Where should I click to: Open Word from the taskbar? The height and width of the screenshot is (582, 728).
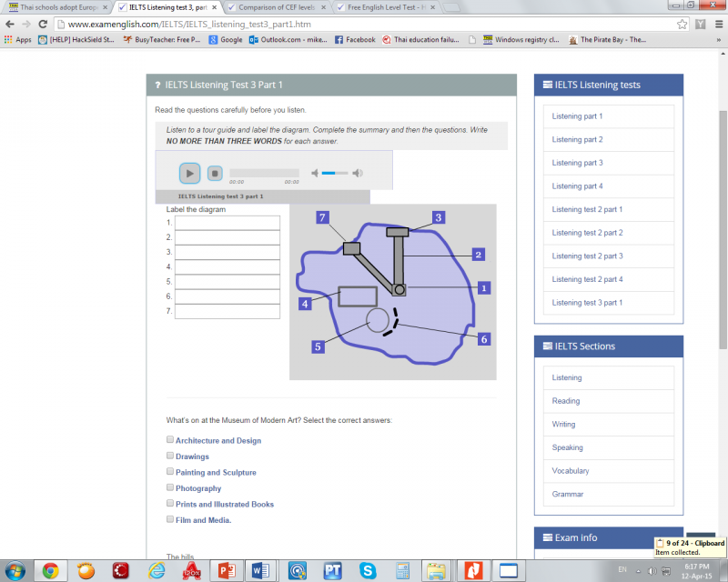tap(259, 570)
